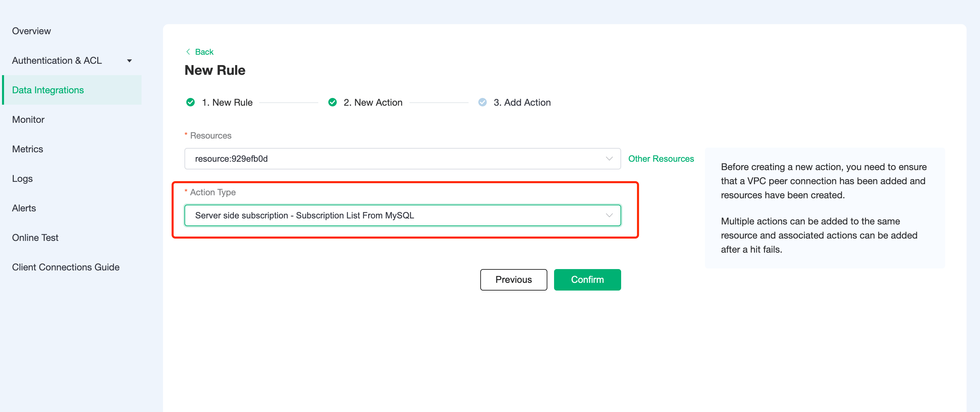980x412 pixels.
Task: Open the Action Type dropdown for subscription list
Action: click(402, 215)
